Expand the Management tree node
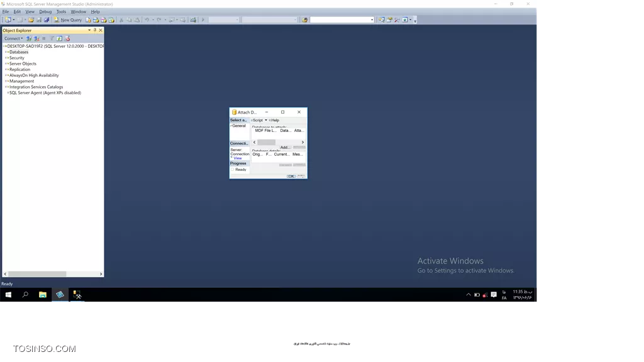The height and width of the screenshot is (362, 644). 6,81
